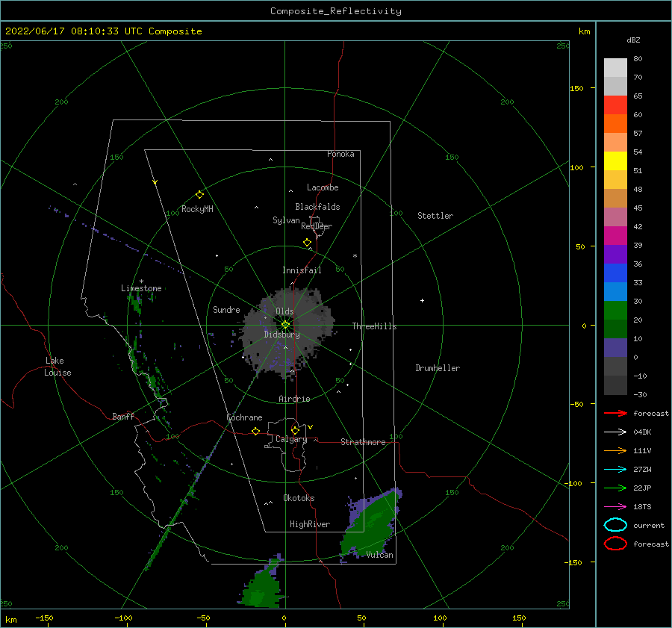Click the Strathmore town label
Screen dimensions: 672x628
(x=363, y=442)
